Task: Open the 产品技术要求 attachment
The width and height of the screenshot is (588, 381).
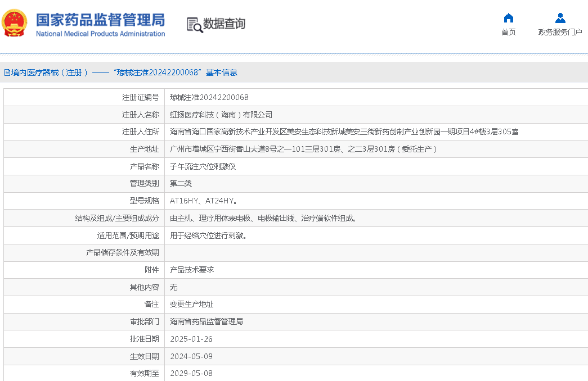Action: (192, 270)
